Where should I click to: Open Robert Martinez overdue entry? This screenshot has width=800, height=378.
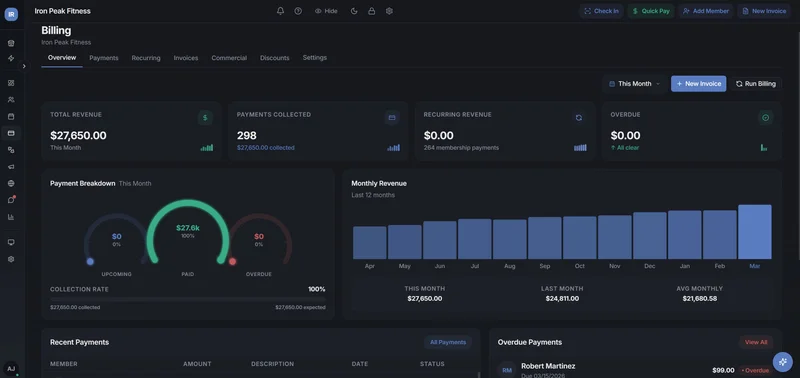(635, 370)
